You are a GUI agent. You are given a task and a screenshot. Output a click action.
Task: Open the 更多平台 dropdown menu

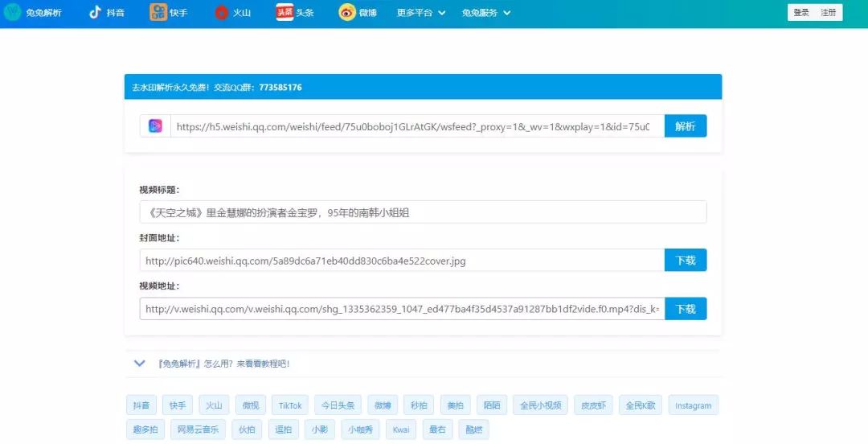(420, 12)
